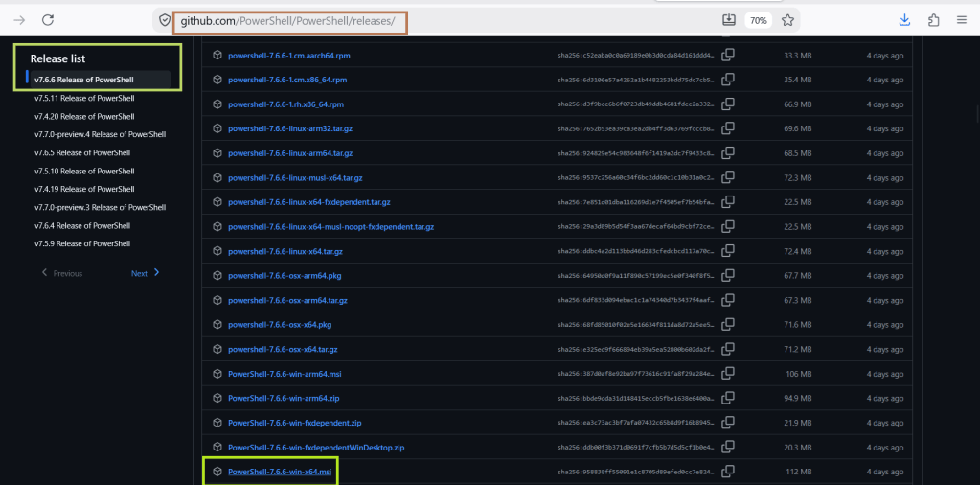This screenshot has height=485, width=980.
Task: Bookmark this page with star icon
Action: click(x=787, y=21)
